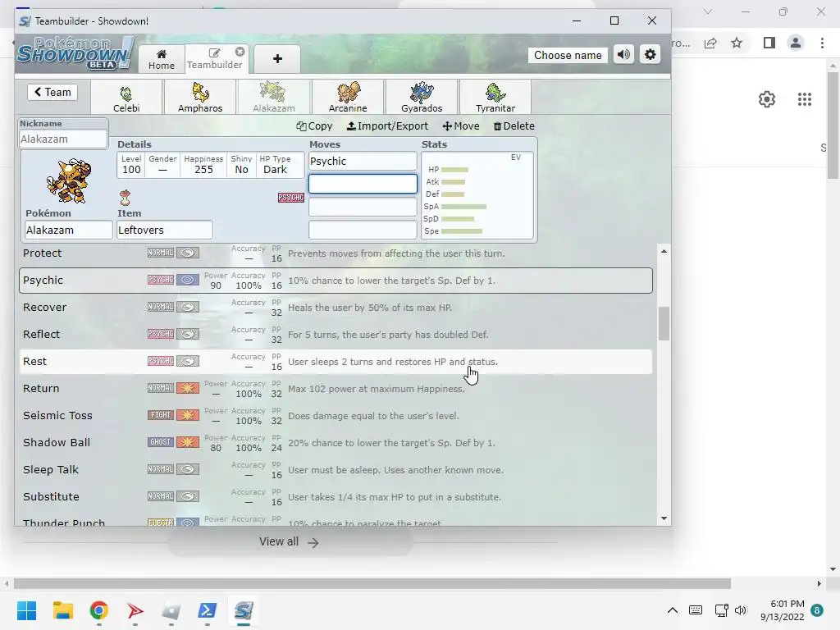Image resolution: width=840 pixels, height=630 pixels.
Task: Choose Sleep Talk from the move list
Action: pyautogui.click(x=336, y=470)
